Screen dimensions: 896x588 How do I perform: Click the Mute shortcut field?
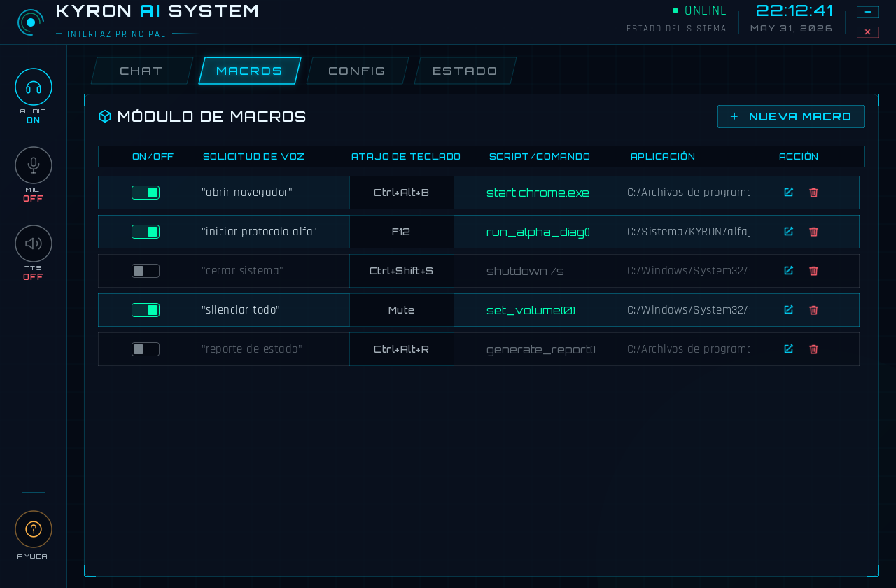point(402,310)
